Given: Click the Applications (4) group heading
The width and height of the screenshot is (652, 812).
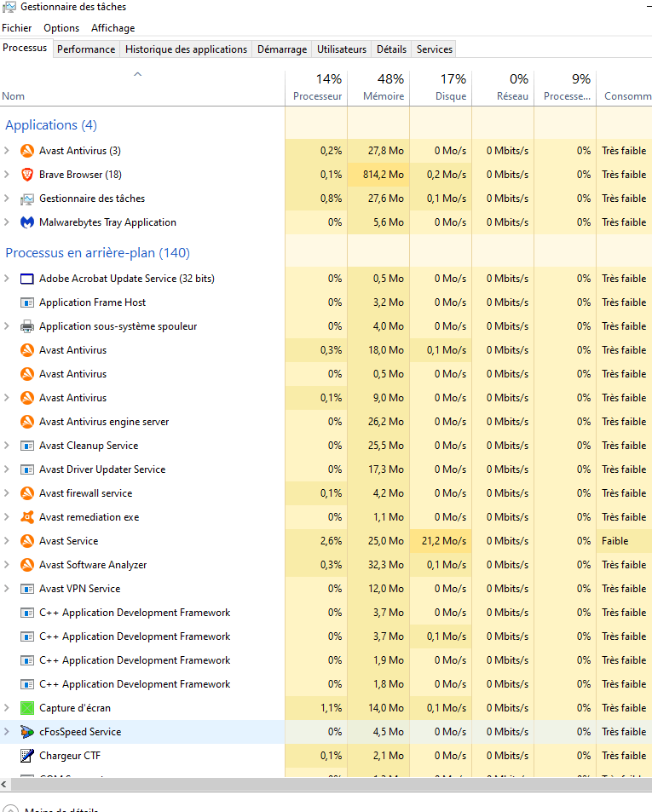Looking at the screenshot, I should click(51, 125).
